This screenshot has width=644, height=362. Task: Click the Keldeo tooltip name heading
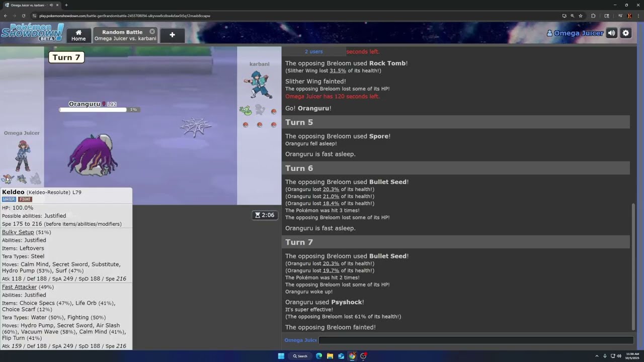(13, 192)
